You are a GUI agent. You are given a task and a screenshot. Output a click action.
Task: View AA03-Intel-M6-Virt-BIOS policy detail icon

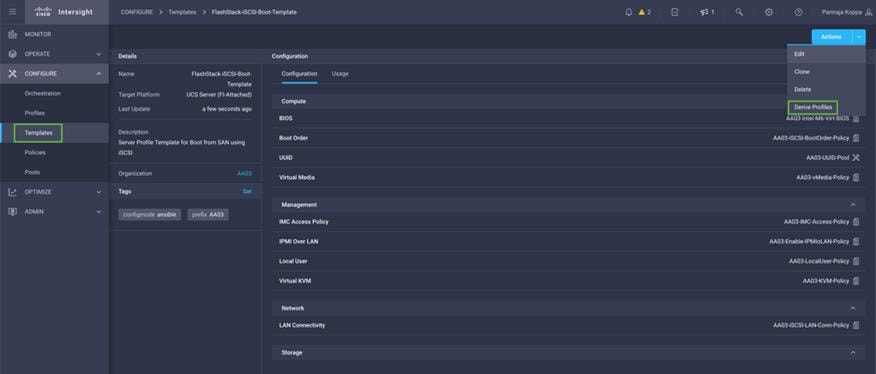point(855,119)
